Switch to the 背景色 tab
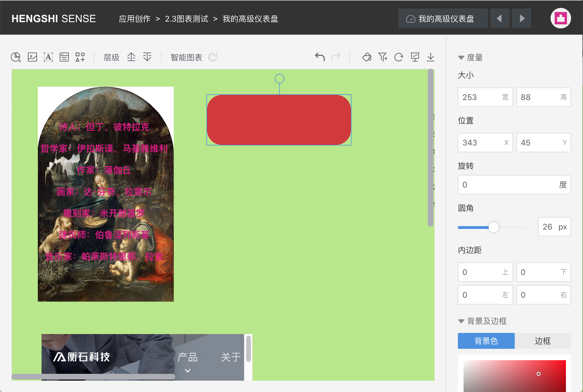Viewport: 583px width, 392px height. tap(486, 341)
